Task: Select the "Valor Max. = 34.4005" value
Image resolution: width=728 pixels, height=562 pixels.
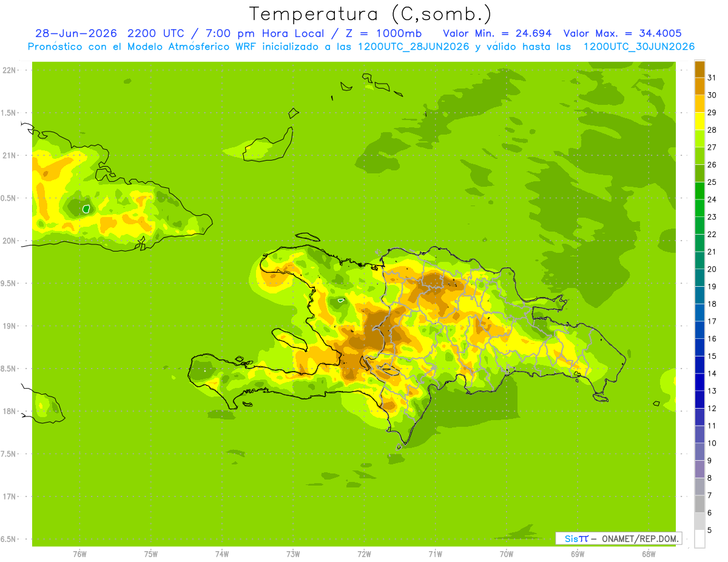Action: (x=622, y=33)
